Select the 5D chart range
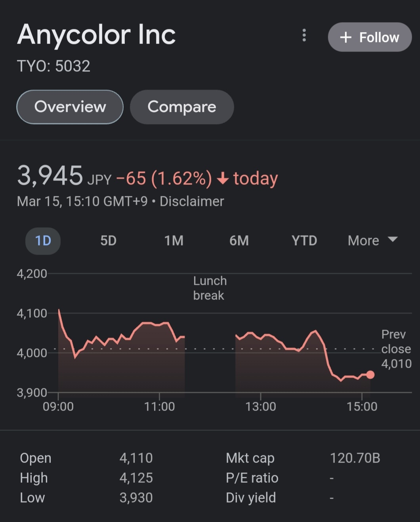This screenshot has width=420, height=522. pos(108,241)
